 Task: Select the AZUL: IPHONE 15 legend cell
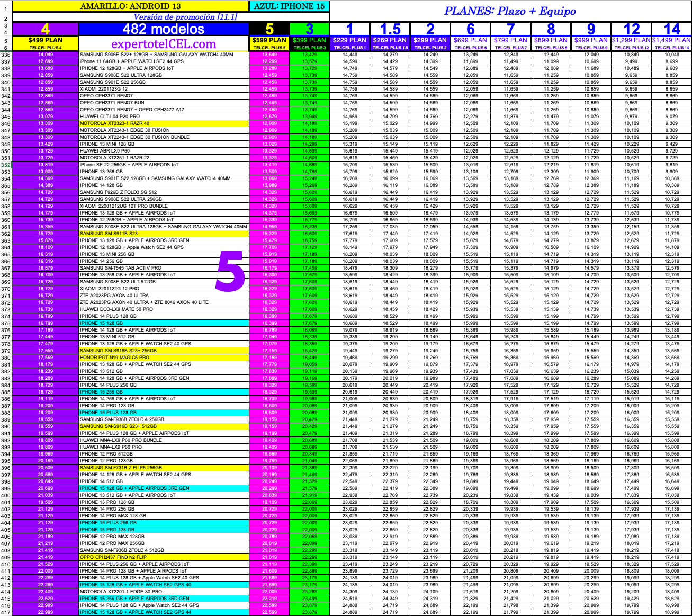[x=290, y=6]
